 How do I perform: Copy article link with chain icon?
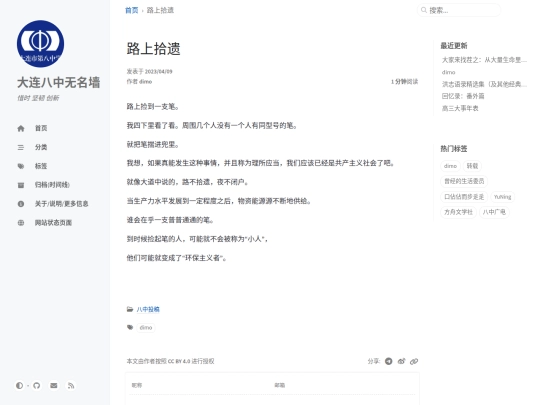pyautogui.click(x=414, y=361)
